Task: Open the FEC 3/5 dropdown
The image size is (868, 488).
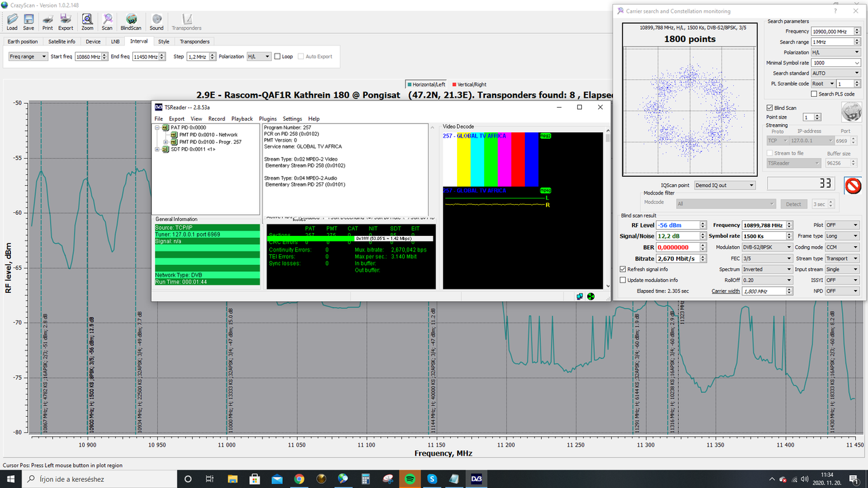Action: point(767,258)
